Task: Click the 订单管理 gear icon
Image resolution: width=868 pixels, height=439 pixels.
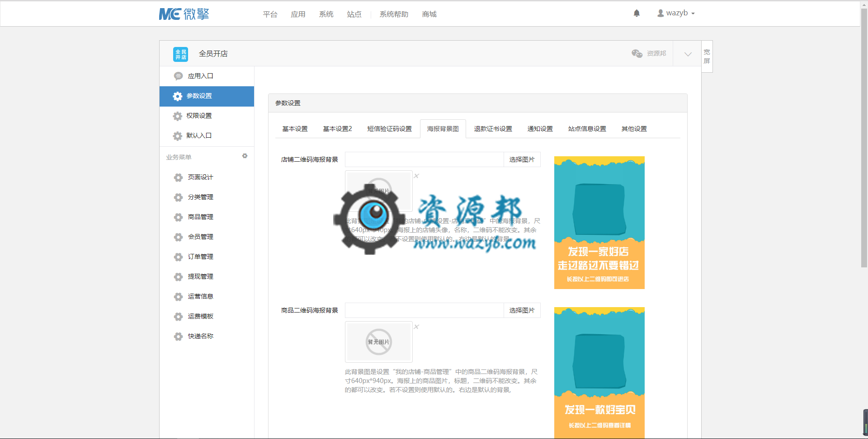Action: [x=178, y=257]
